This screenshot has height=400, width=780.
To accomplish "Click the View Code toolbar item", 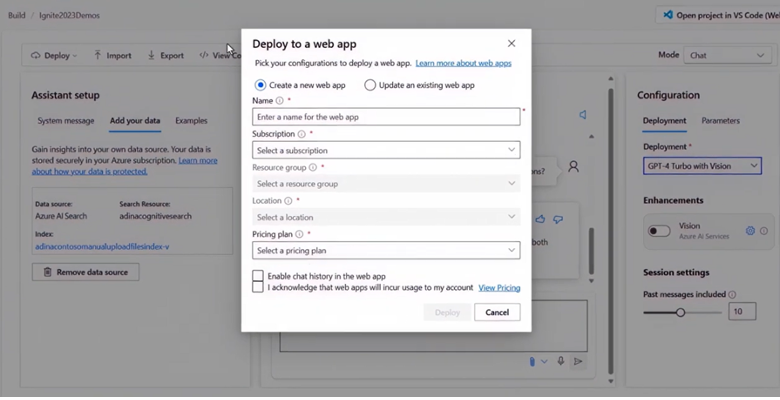I will point(220,55).
